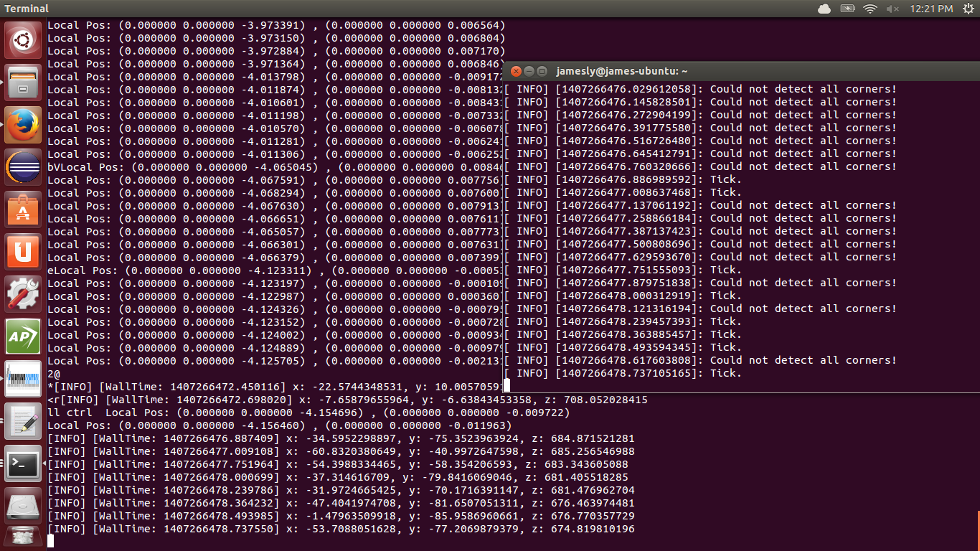Click the WallTime line with z: 708.052028415
The width and height of the screenshot is (980, 551).
tap(347, 399)
